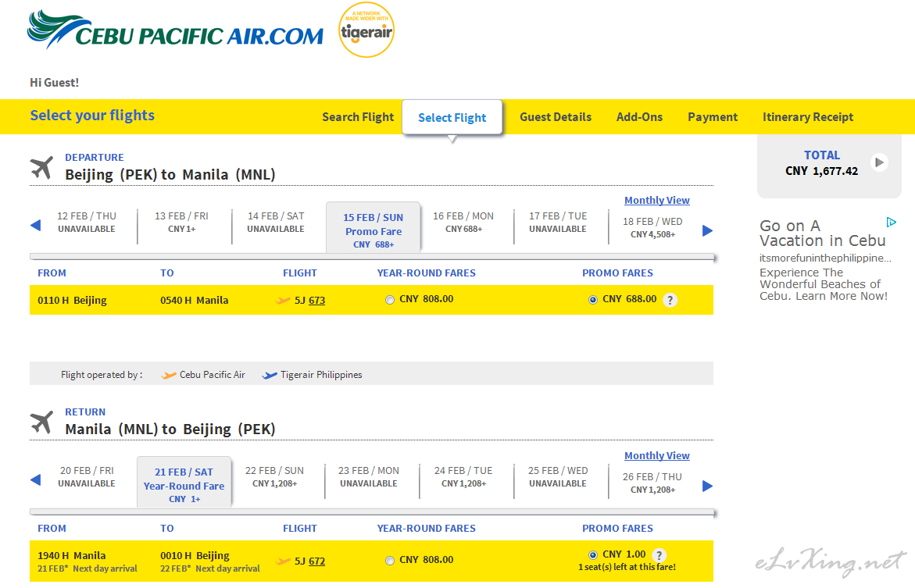Image resolution: width=915 pixels, height=588 pixels.
Task: Choose 20 FEB / FRI return date
Action: point(87,476)
